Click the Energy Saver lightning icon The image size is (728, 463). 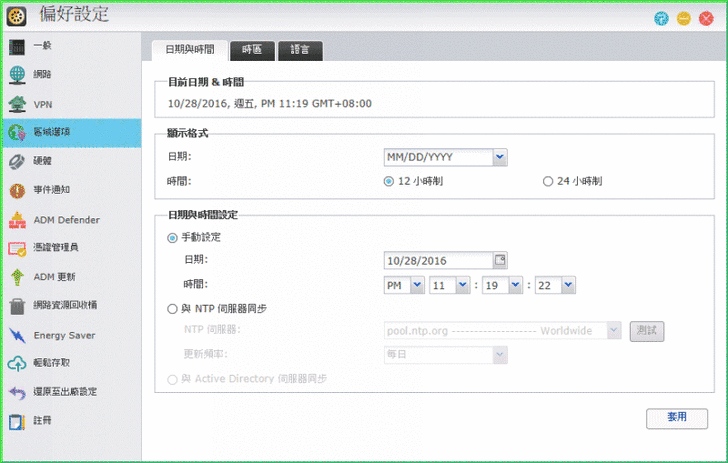click(17, 335)
